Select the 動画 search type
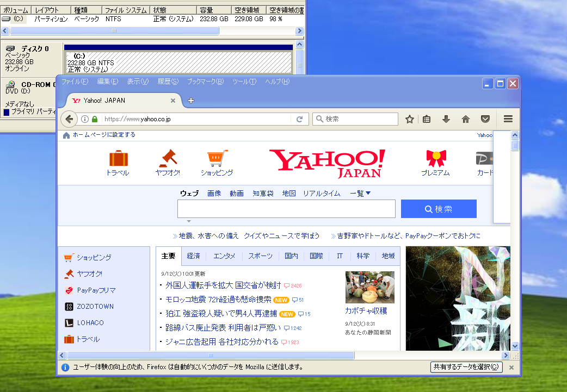The height and width of the screenshot is (392, 567). [x=237, y=194]
